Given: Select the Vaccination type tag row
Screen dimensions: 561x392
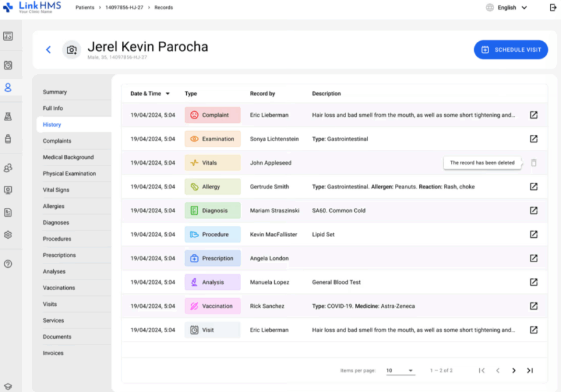Looking at the screenshot, I should pyautogui.click(x=212, y=306).
